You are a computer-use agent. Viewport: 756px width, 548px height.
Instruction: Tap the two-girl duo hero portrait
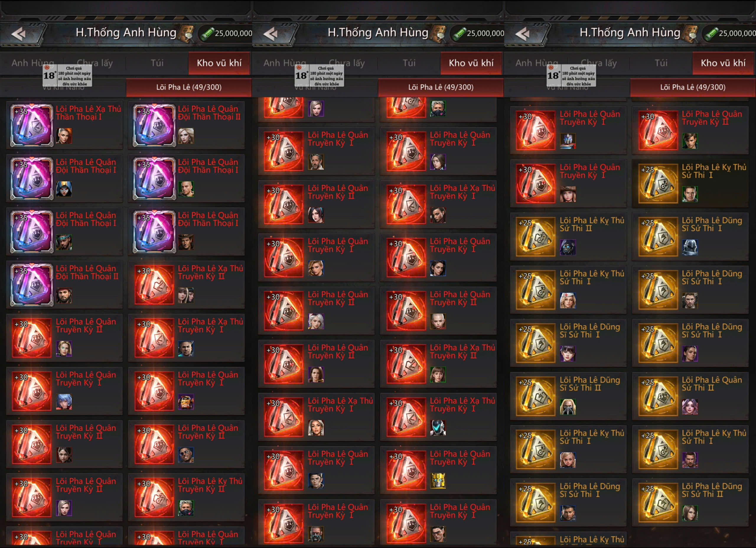tap(186, 295)
